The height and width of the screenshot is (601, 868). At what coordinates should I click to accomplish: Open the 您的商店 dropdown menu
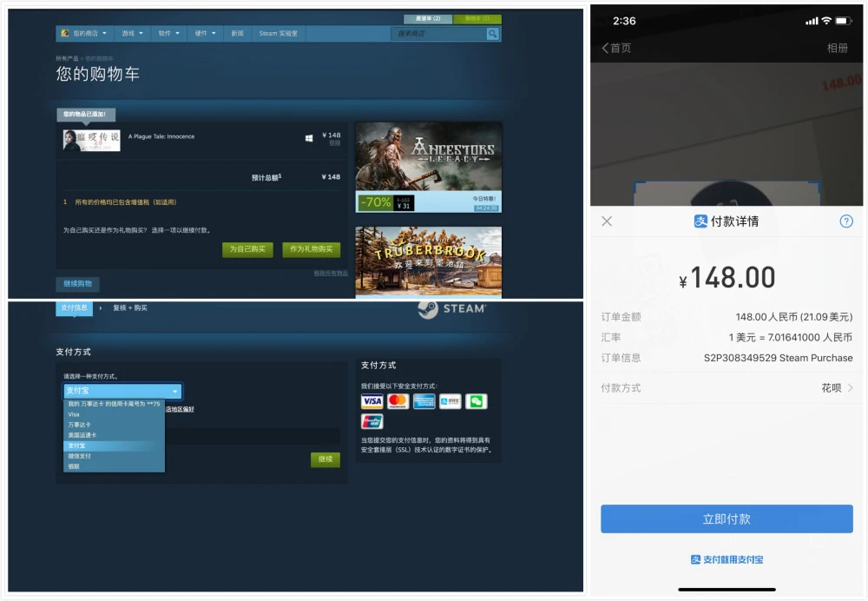[84, 33]
